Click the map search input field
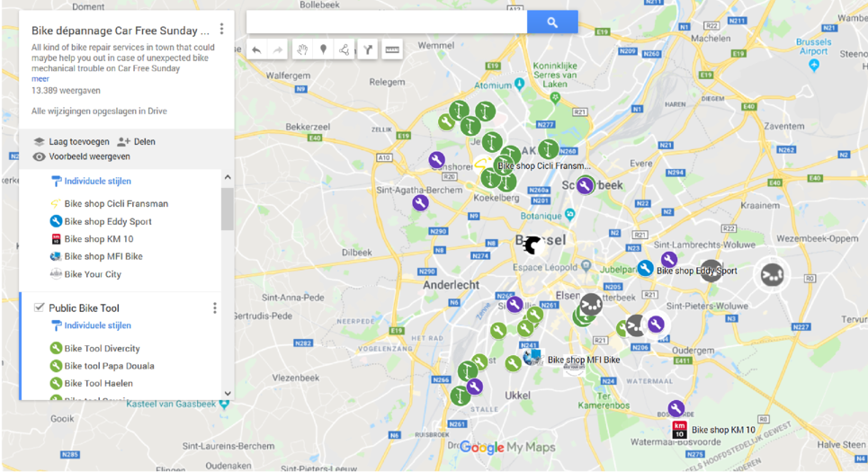Image resolution: width=868 pixels, height=472 pixels. tap(387, 22)
